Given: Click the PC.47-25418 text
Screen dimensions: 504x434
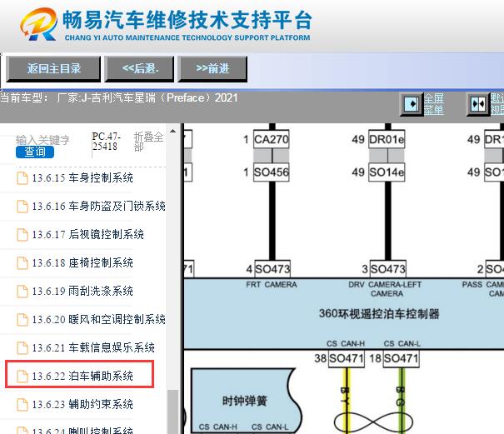Looking at the screenshot, I should 107,142.
